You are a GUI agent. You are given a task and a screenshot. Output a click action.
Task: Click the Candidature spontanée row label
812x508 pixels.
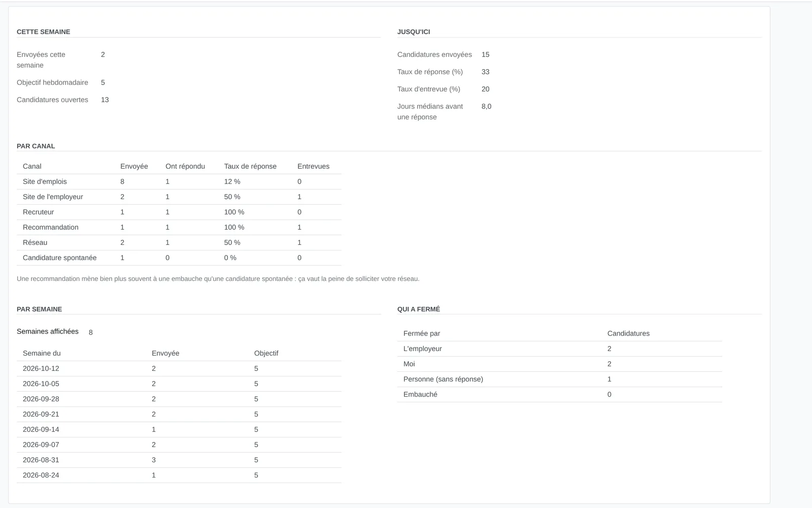pos(59,258)
